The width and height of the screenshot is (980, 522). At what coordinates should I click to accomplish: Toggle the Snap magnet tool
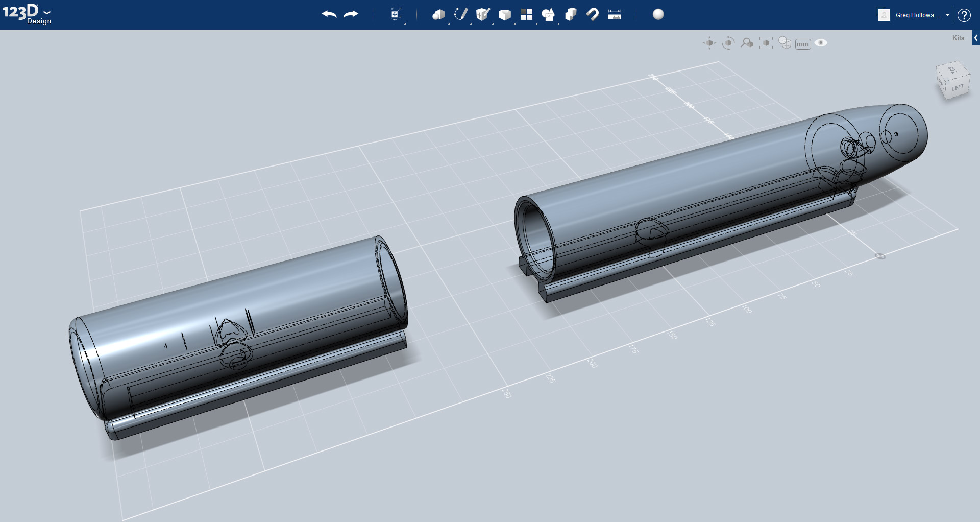click(593, 14)
